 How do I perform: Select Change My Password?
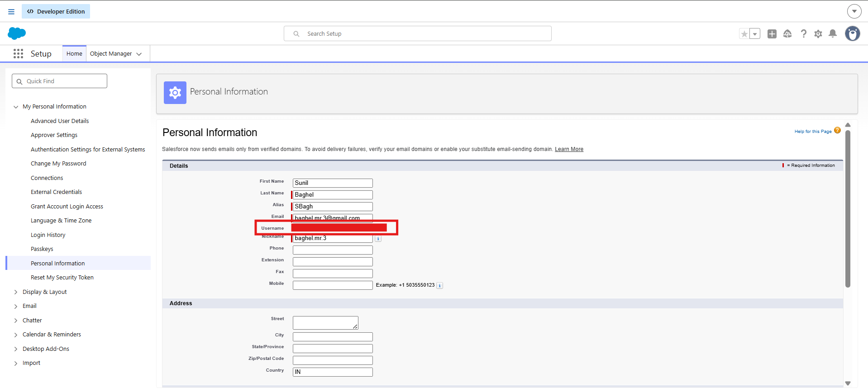point(58,163)
